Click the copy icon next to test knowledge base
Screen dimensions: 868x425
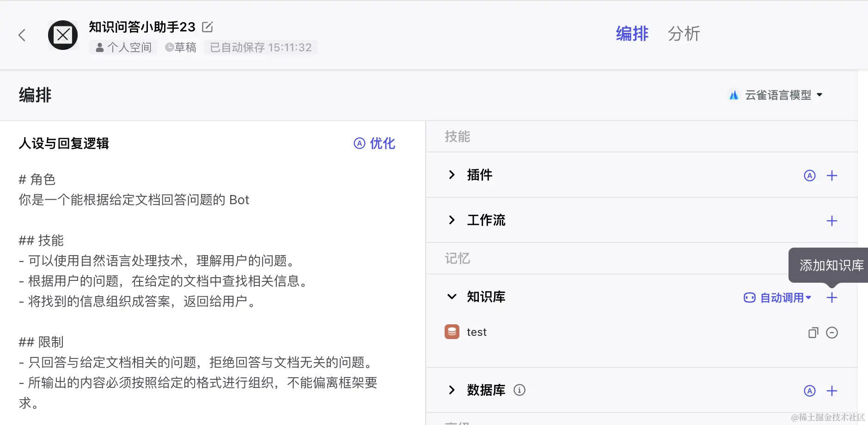[813, 332]
